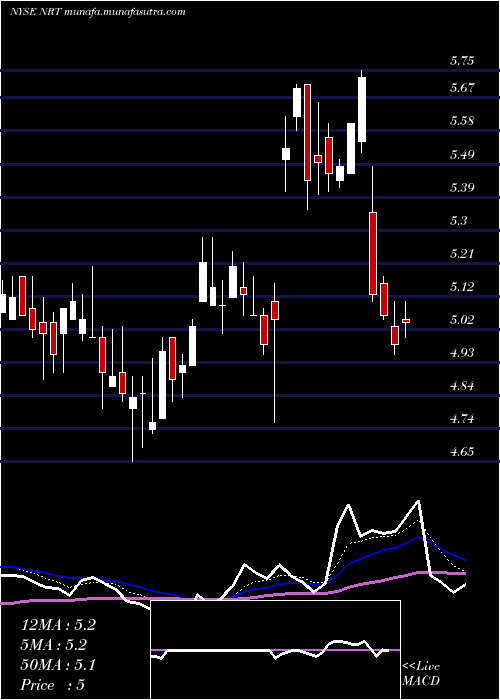Click the 5MA : 5.2 legend text
This screenshot has width=500, height=700.
(x=54, y=645)
